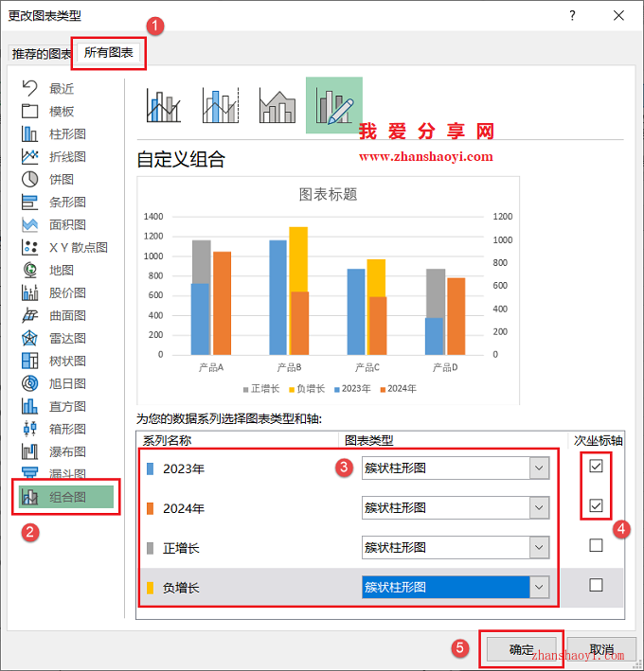Viewport: 644px width, 671px height.
Task: Pick the 瀑布图 waterfall chart icon
Action: [30, 451]
